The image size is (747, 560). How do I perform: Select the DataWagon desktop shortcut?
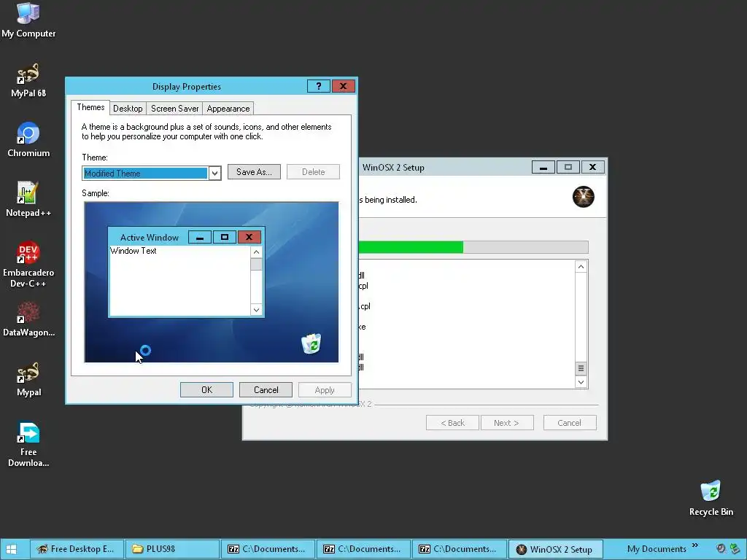[x=28, y=319]
